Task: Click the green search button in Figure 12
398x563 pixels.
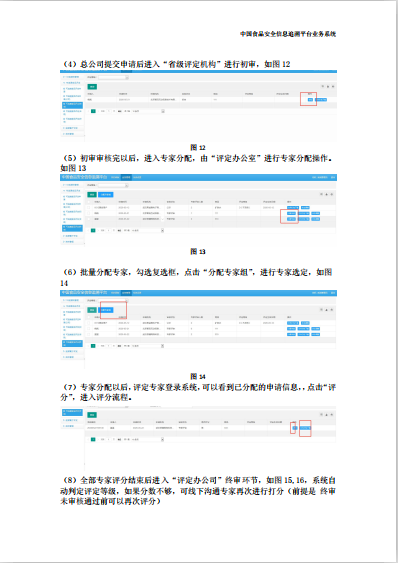Action: pyautogui.click(x=92, y=87)
